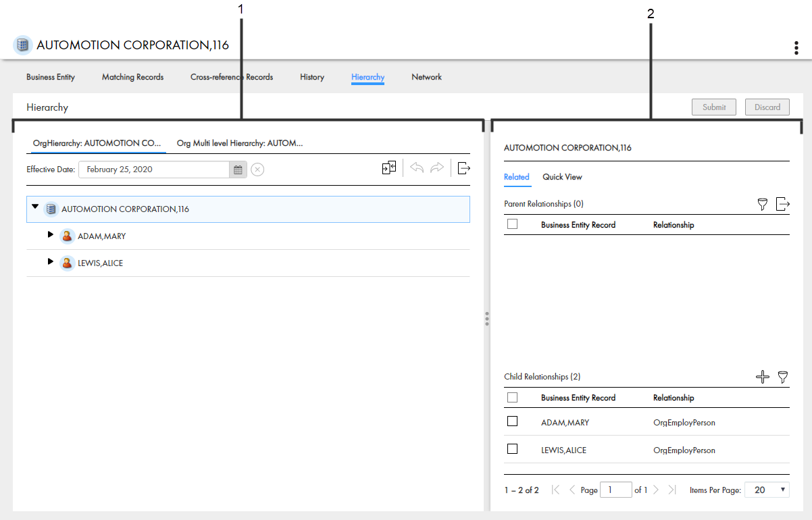Click the calendar icon for Effective Date
This screenshot has width=812, height=520.
[x=238, y=170]
